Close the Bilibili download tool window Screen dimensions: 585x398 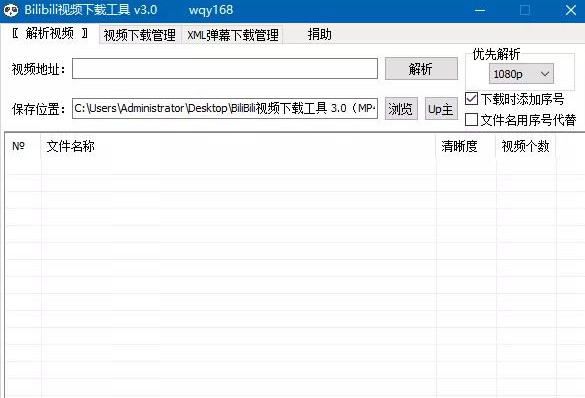(570, 10)
